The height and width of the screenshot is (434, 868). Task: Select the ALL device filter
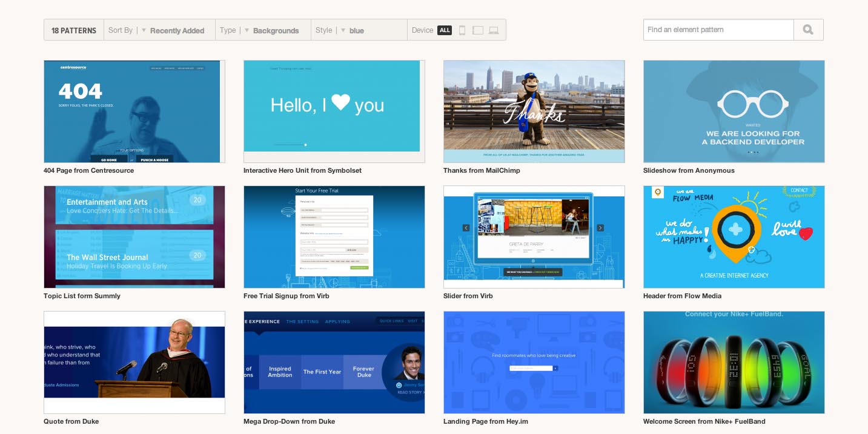tap(445, 30)
